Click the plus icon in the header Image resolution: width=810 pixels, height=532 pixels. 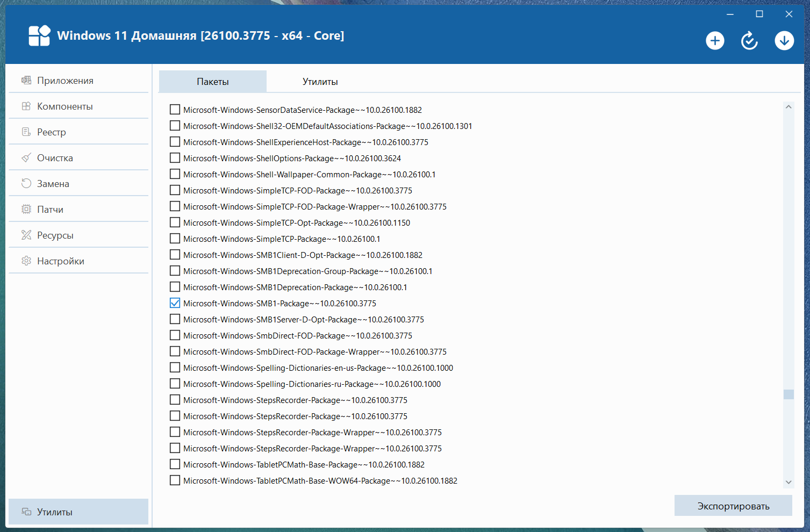(715, 41)
